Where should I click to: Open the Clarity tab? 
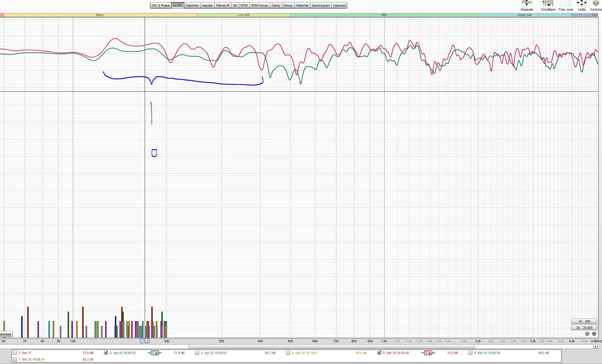[x=276, y=5]
